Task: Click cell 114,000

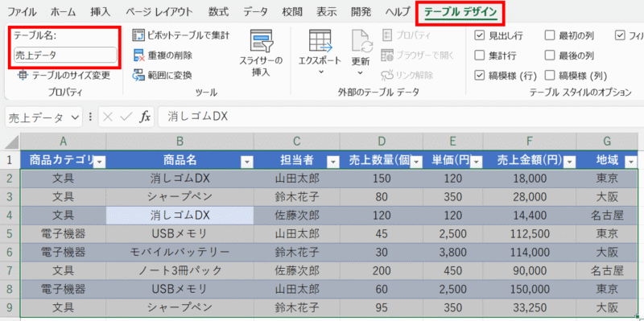Action: tap(530, 252)
